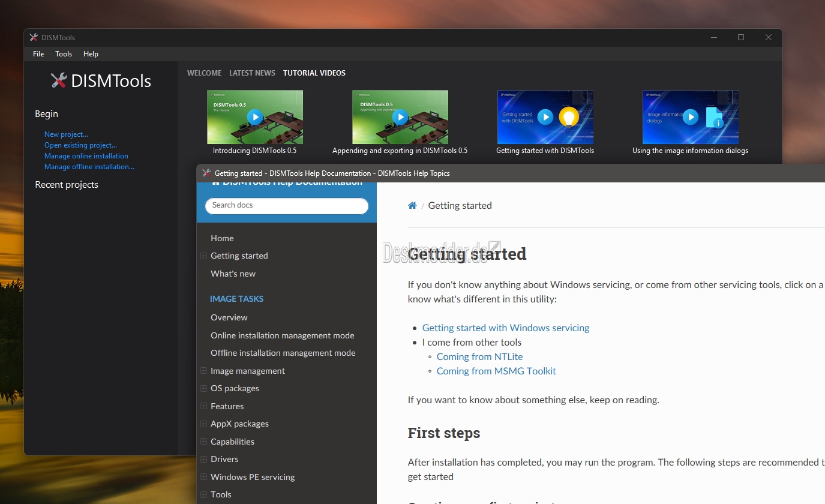
Task: Open the Help menu in DISMTools
Action: click(x=91, y=54)
